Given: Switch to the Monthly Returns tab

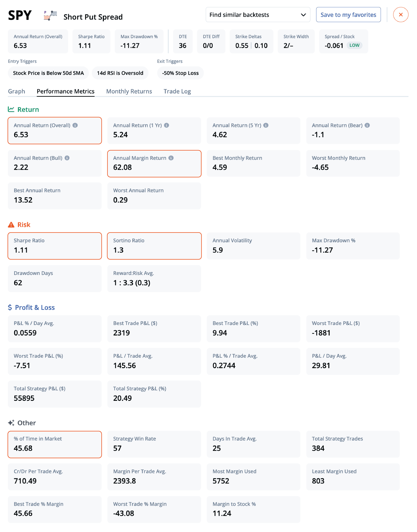Looking at the screenshot, I should click(129, 91).
